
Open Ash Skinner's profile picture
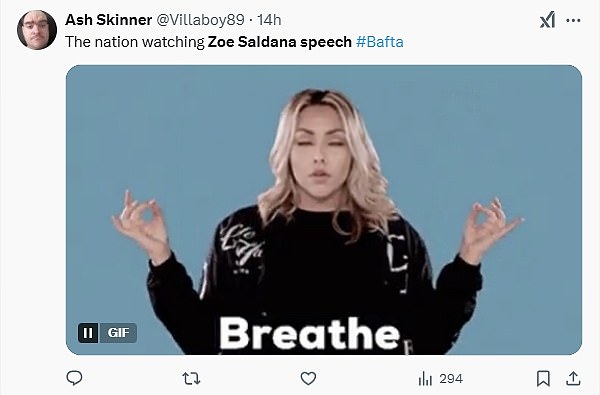coord(37,30)
